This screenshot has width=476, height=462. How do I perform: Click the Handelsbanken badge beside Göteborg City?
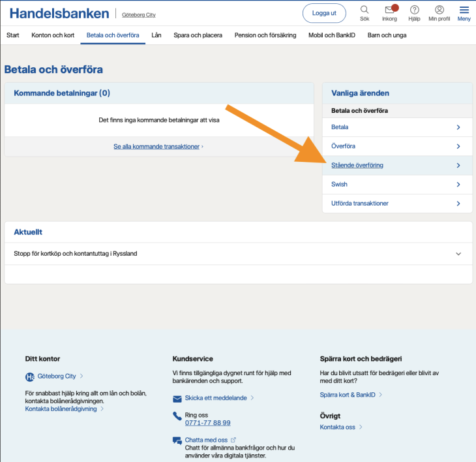[30, 377]
